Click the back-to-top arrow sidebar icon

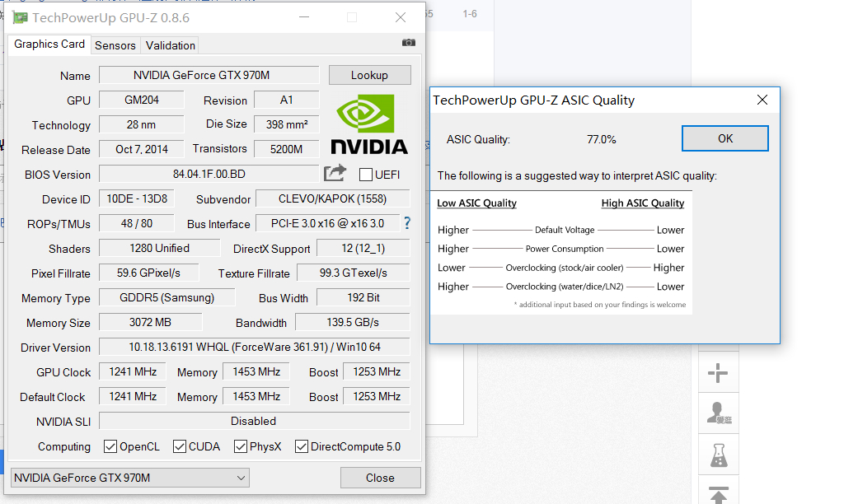click(719, 494)
